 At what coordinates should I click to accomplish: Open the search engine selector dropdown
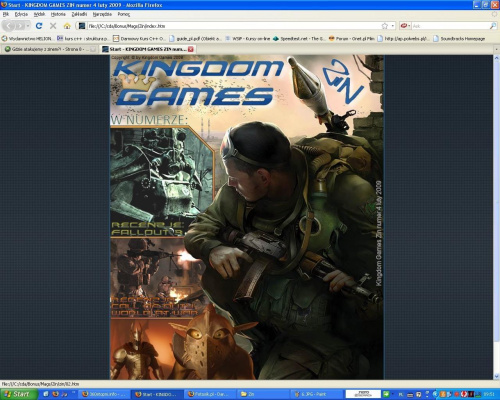click(x=405, y=26)
